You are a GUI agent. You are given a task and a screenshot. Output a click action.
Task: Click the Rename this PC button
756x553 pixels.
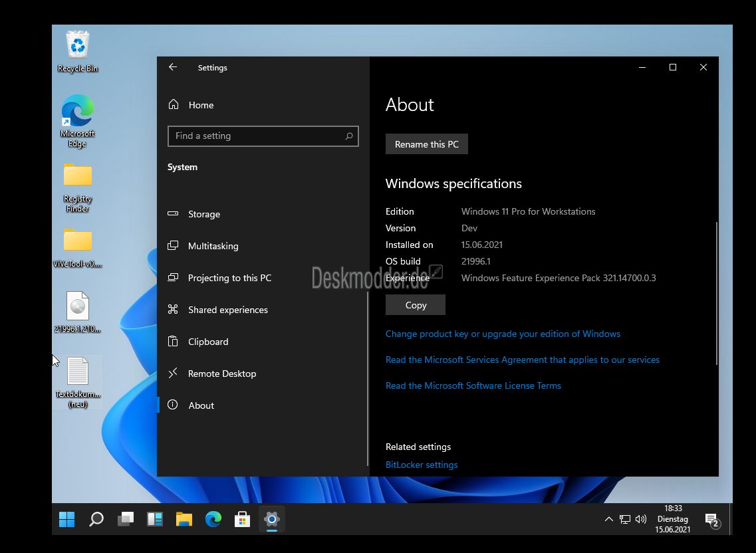coord(427,144)
